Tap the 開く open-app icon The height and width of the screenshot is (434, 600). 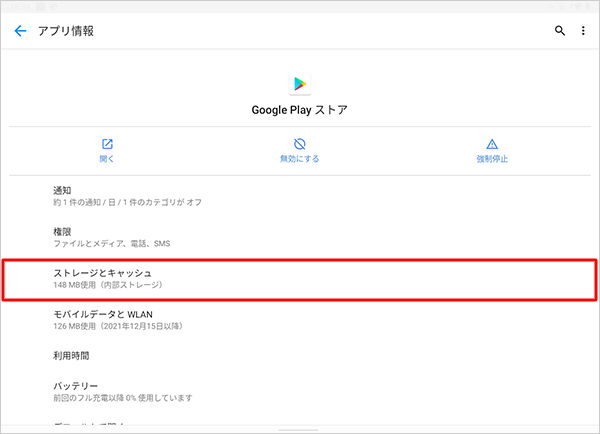(x=107, y=145)
